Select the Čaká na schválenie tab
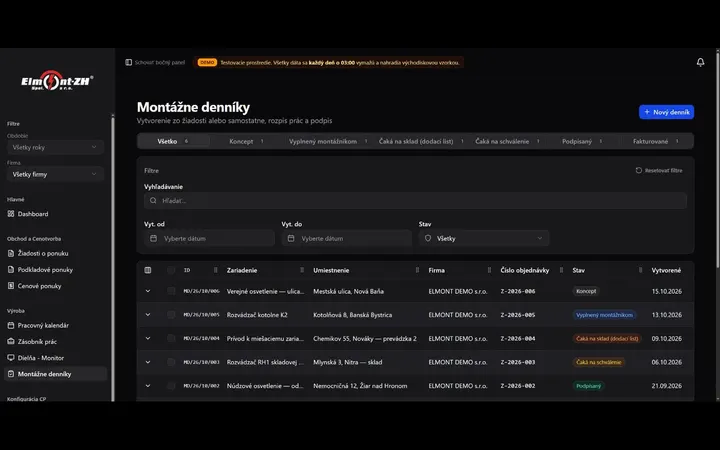The width and height of the screenshot is (720, 450). pyautogui.click(x=507, y=141)
